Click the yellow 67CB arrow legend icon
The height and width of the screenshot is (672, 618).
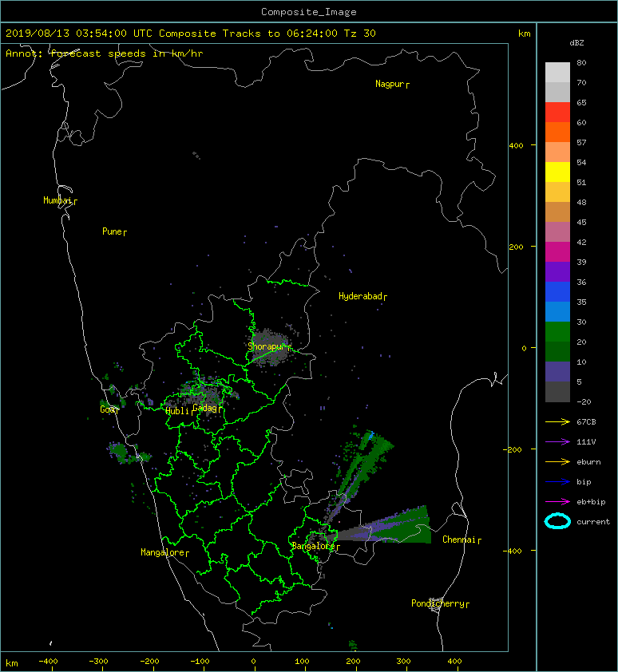pos(557,421)
